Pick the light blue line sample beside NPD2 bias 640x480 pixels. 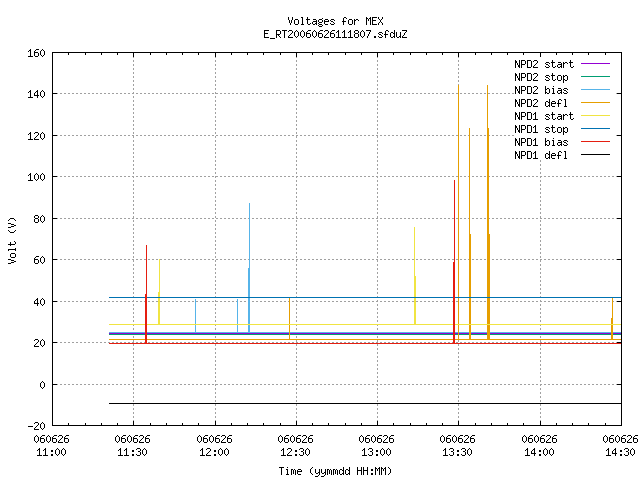pyautogui.click(x=595, y=89)
